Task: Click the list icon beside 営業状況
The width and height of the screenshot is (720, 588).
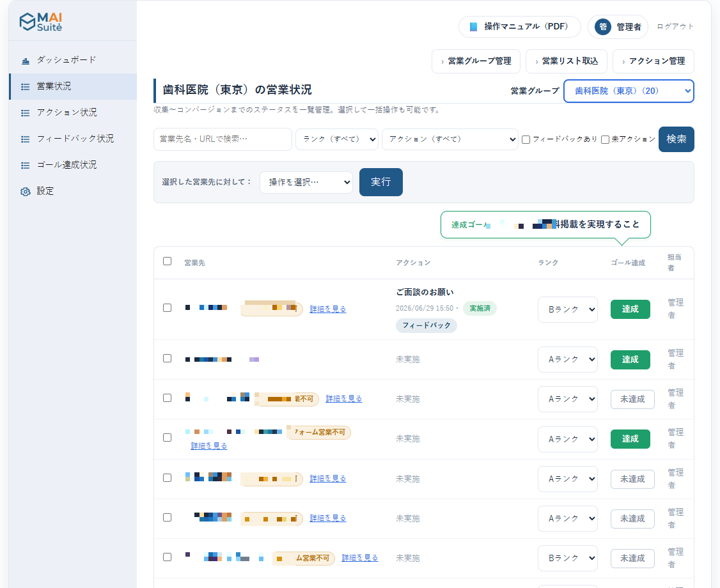Action: click(25, 87)
